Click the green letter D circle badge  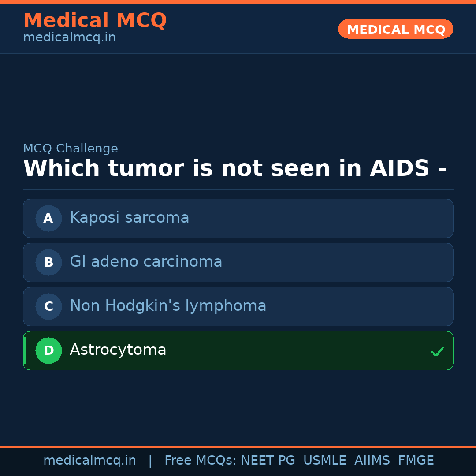coord(48,350)
